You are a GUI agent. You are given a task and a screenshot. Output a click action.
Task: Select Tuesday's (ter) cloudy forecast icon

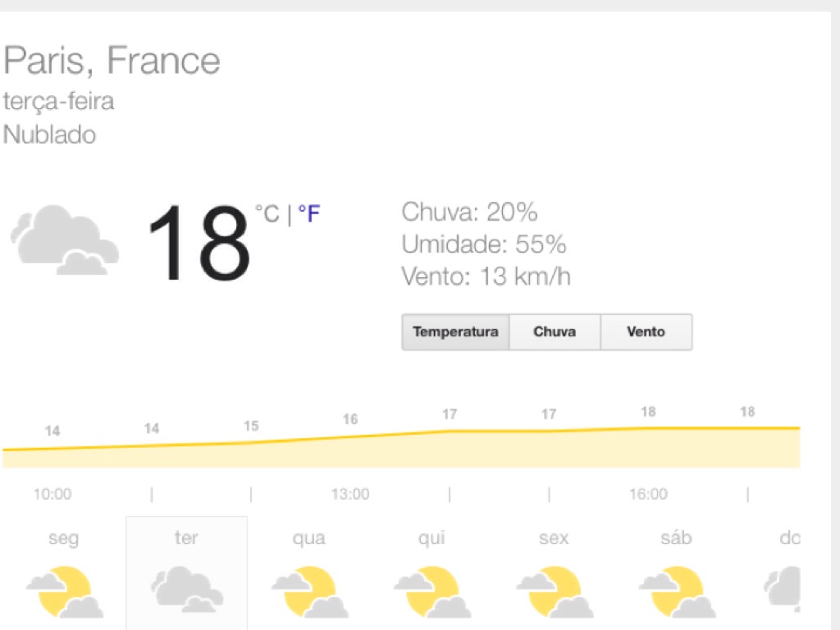coord(186,589)
